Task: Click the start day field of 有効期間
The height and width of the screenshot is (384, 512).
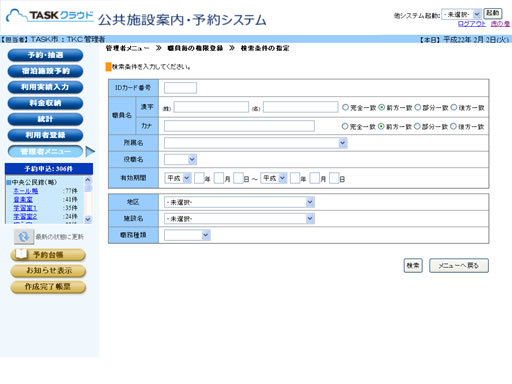Action: click(x=238, y=178)
